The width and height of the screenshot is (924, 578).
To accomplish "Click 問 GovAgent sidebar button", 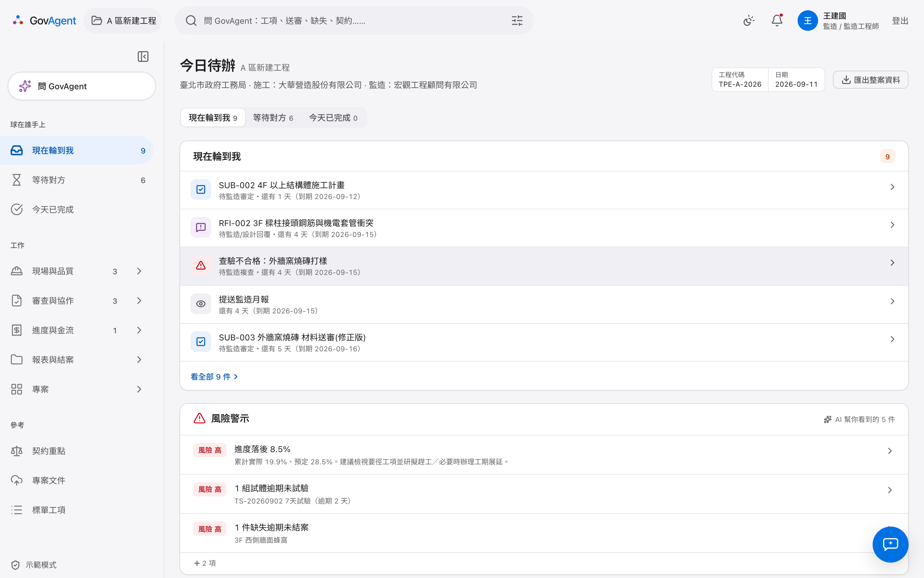I will click(82, 86).
